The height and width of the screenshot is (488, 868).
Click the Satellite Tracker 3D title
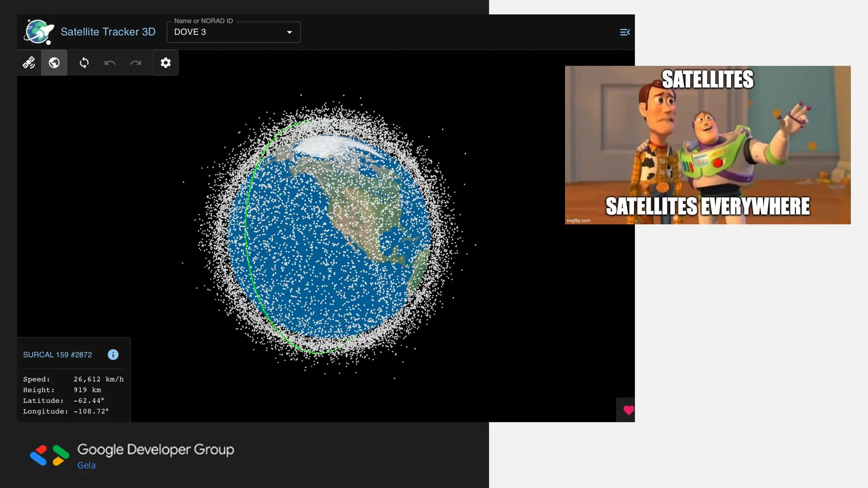[108, 32]
